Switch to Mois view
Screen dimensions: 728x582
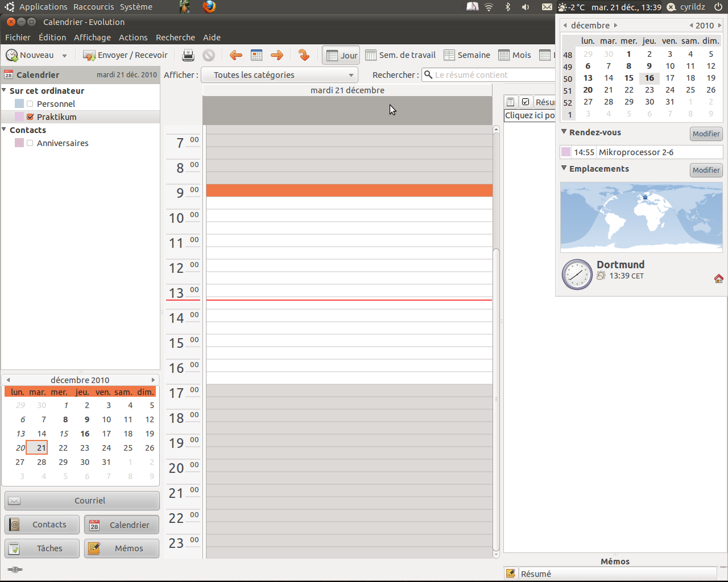click(x=515, y=55)
